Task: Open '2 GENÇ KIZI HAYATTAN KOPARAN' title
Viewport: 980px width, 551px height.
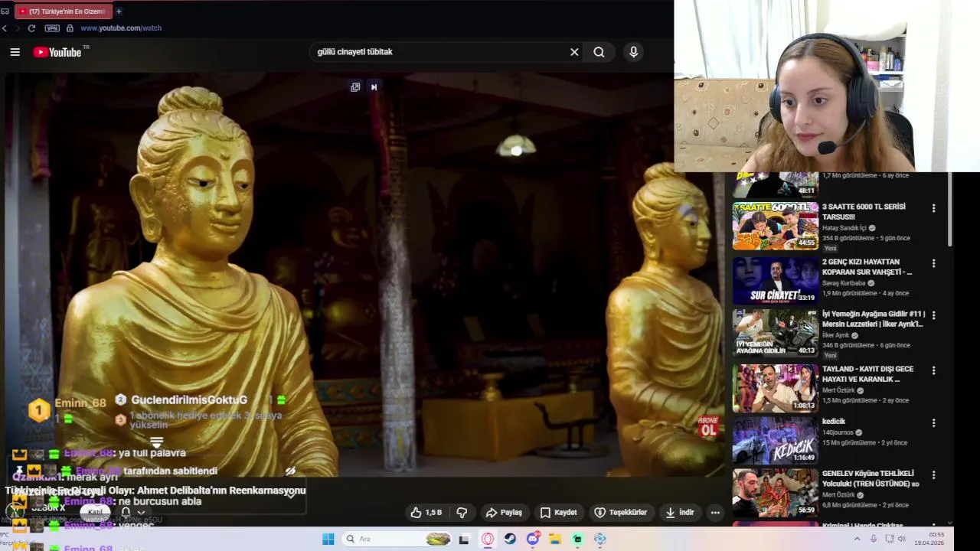Action: [x=867, y=267]
